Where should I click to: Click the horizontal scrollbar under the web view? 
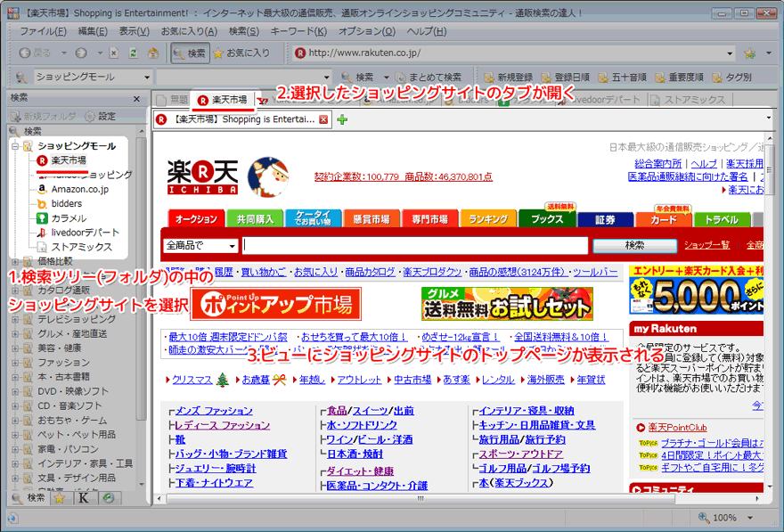(x=420, y=498)
